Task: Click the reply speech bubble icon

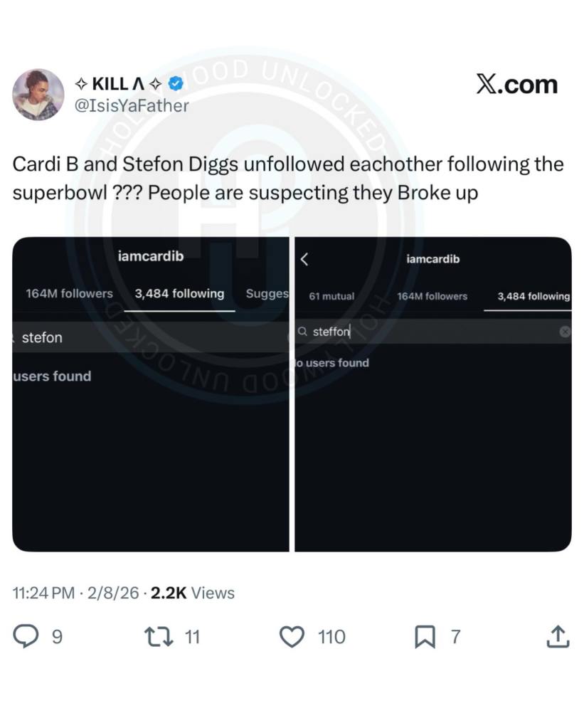Action: tap(26, 636)
